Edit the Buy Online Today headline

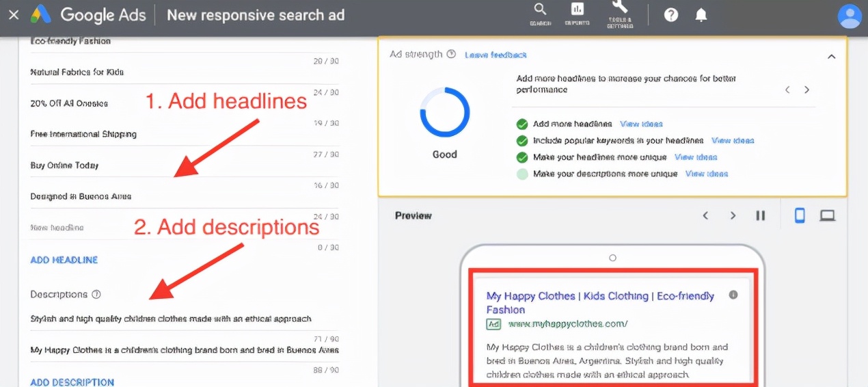point(185,165)
